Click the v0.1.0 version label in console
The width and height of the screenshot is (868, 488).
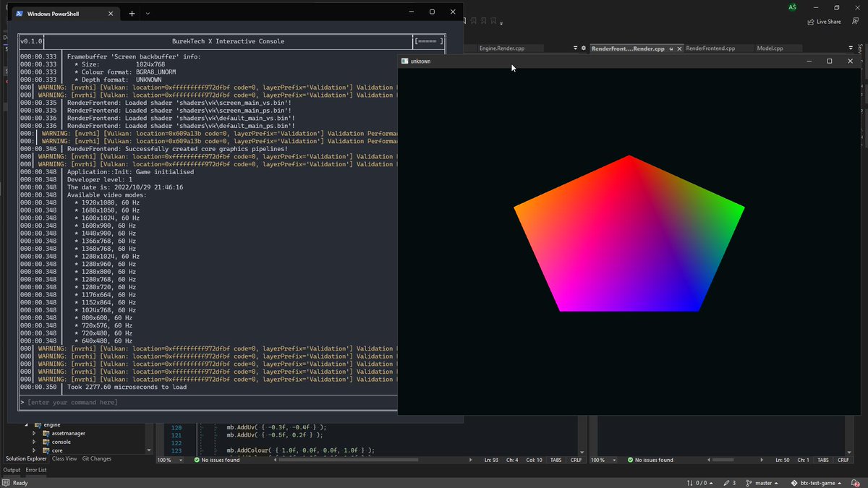coord(32,41)
